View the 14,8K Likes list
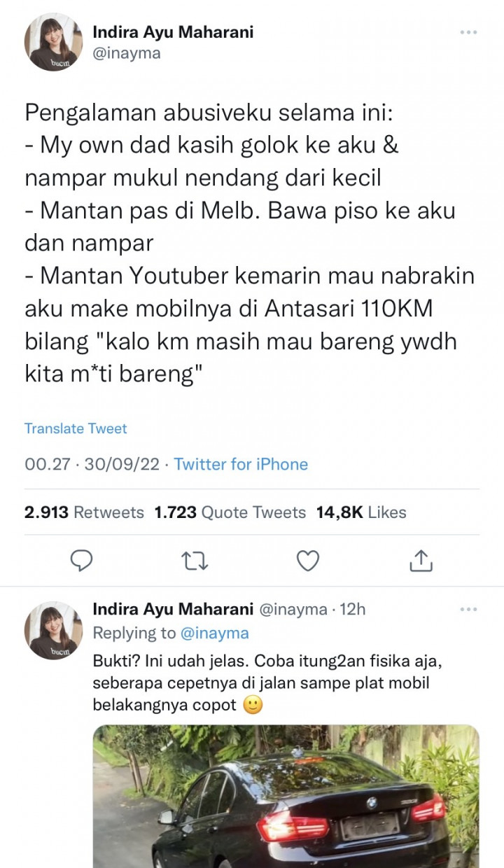 (x=360, y=512)
